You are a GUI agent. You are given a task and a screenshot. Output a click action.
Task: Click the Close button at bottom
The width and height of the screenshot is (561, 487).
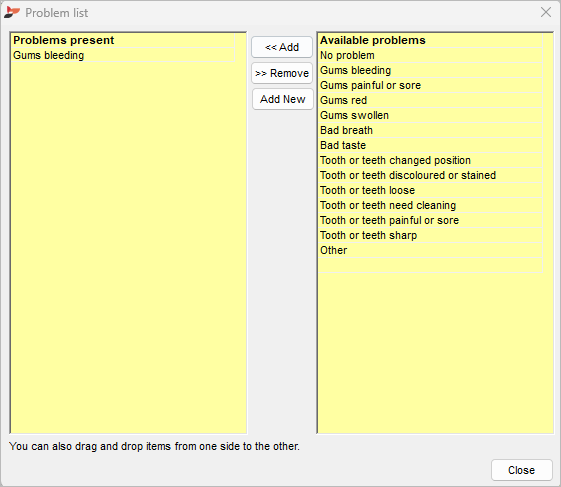521,470
